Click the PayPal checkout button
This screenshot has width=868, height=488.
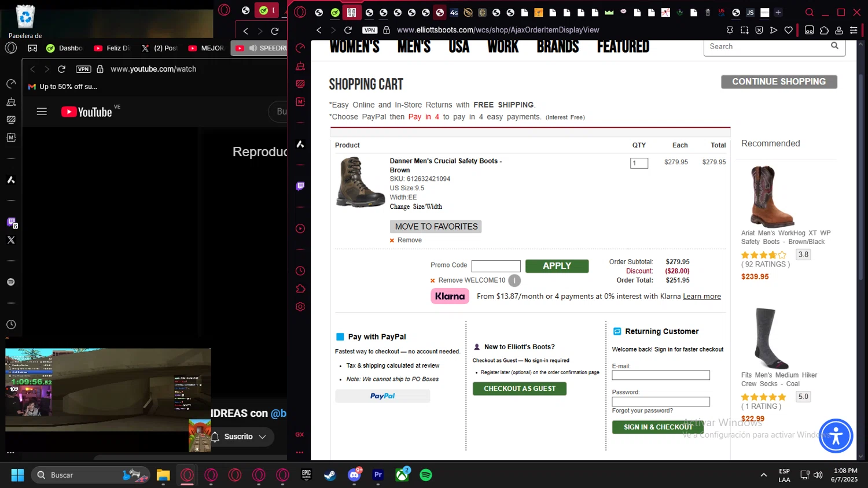point(382,396)
